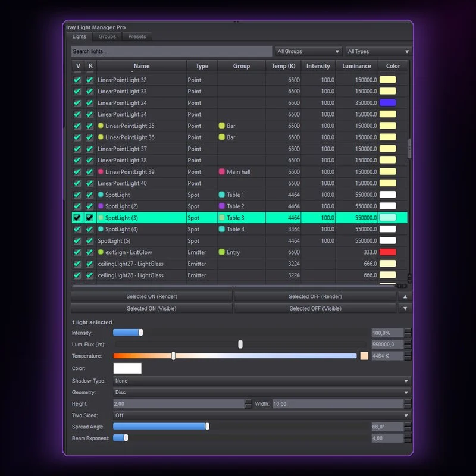This screenshot has width=476, height=476.
Task: Toggle render checkbox for LinearPointLight 33
Action: click(x=90, y=92)
